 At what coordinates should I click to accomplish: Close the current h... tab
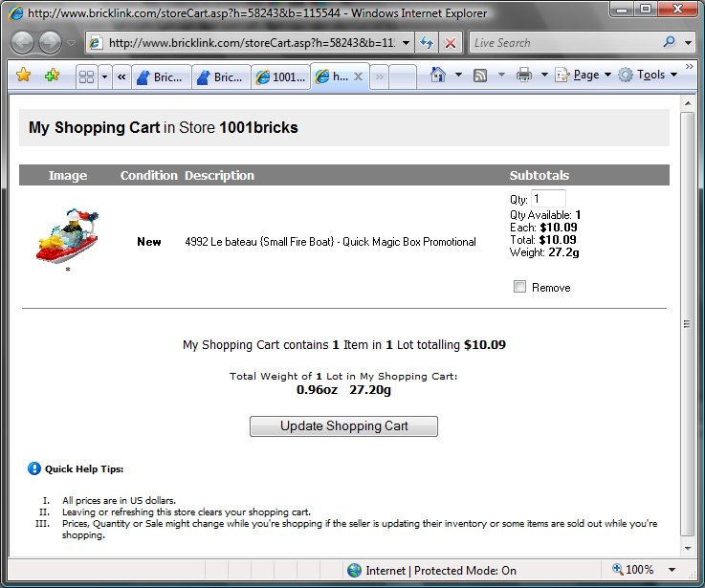(x=359, y=76)
